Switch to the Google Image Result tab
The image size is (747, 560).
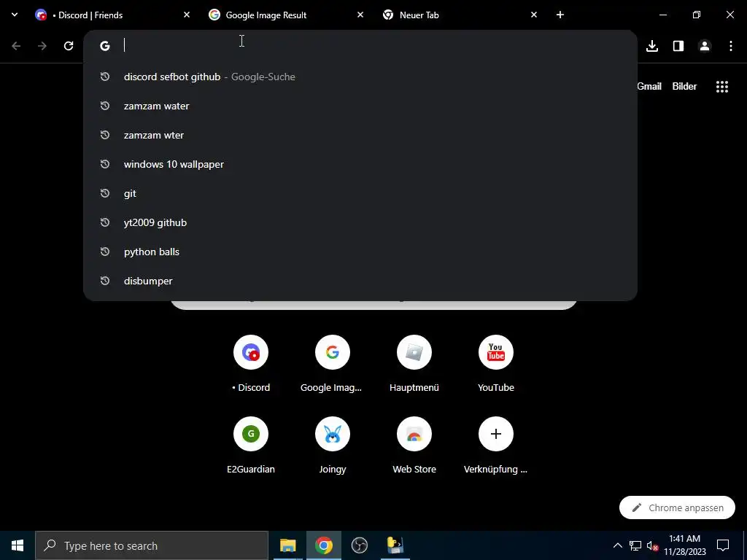[x=285, y=15]
